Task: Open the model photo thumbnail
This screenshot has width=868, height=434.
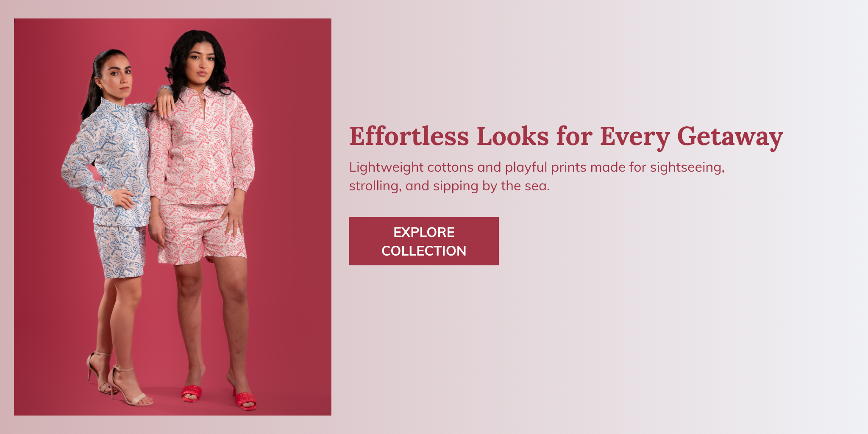Action: (x=172, y=217)
